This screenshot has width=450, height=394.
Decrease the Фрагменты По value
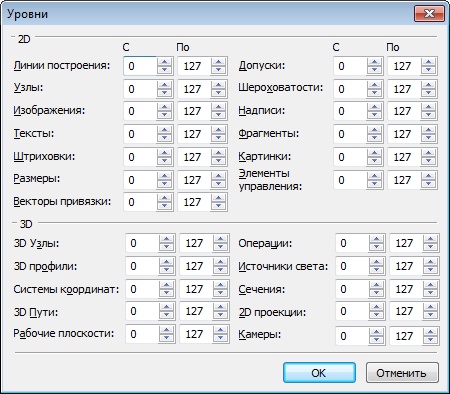[428, 138]
